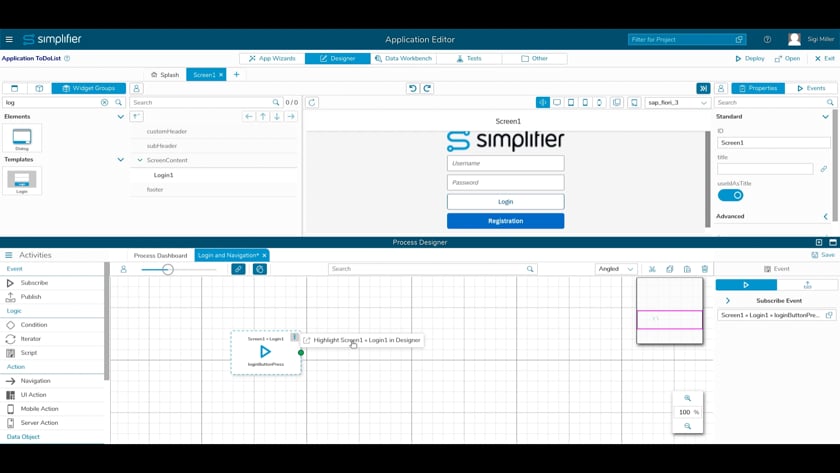
Task: Open the Activities panel menu icon
Action: click(x=9, y=255)
